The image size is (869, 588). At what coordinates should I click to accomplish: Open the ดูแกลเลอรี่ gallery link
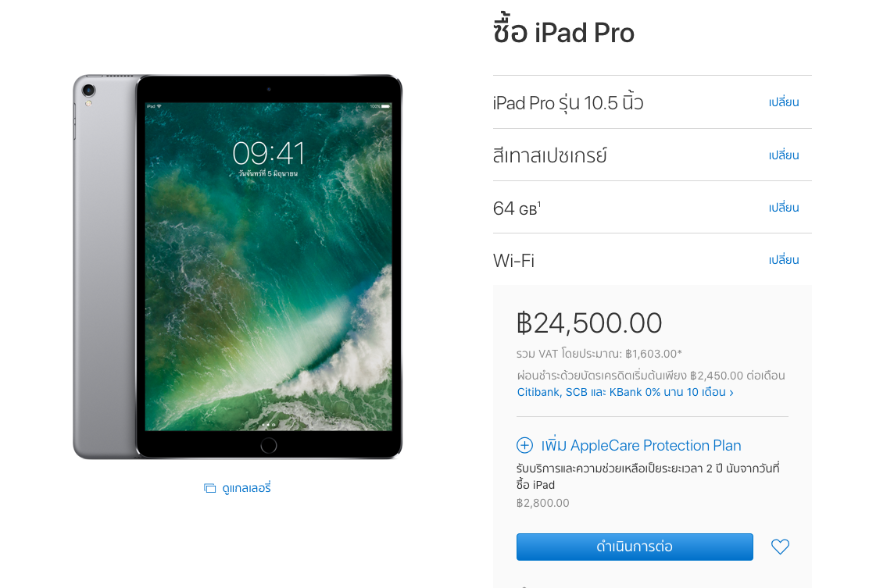click(x=246, y=488)
